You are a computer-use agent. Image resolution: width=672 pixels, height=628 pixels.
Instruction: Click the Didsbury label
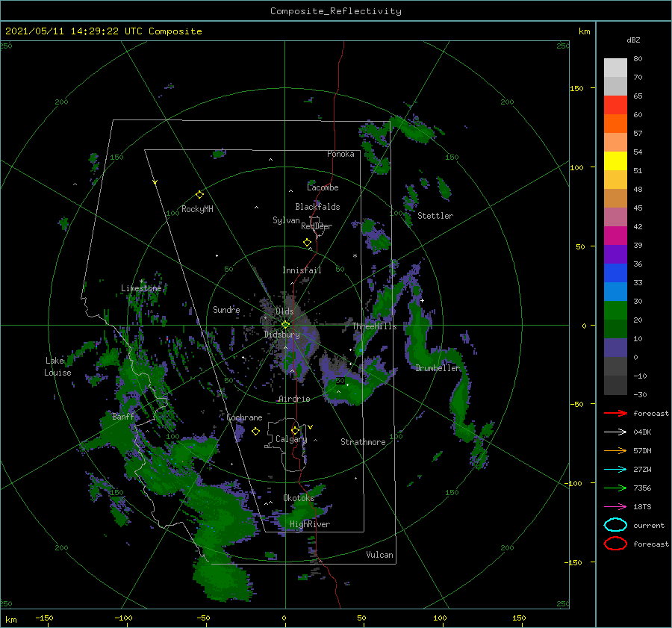281,335
